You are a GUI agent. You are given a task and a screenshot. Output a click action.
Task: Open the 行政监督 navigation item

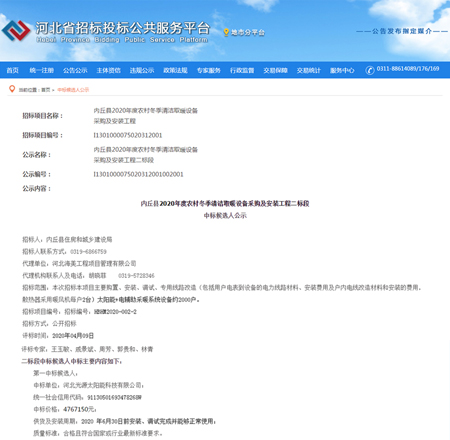point(242,70)
